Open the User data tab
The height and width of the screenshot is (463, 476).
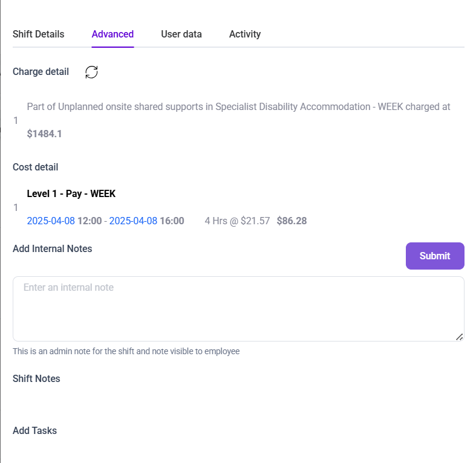(181, 34)
